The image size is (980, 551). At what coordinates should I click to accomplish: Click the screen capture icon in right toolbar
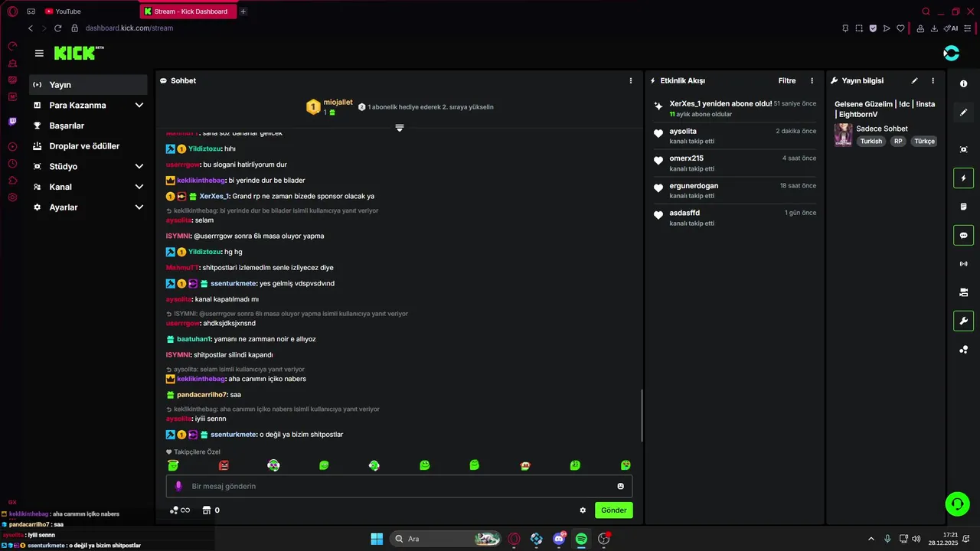click(964, 149)
